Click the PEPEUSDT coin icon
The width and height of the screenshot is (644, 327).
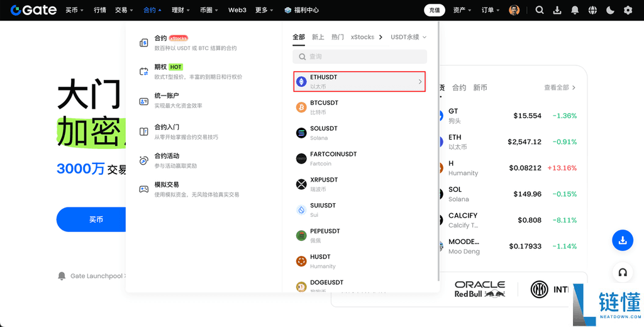coord(301,235)
